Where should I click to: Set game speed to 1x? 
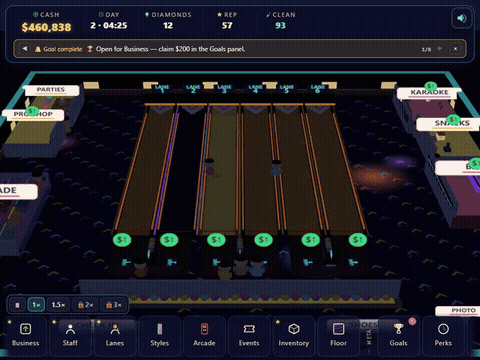(x=36, y=305)
